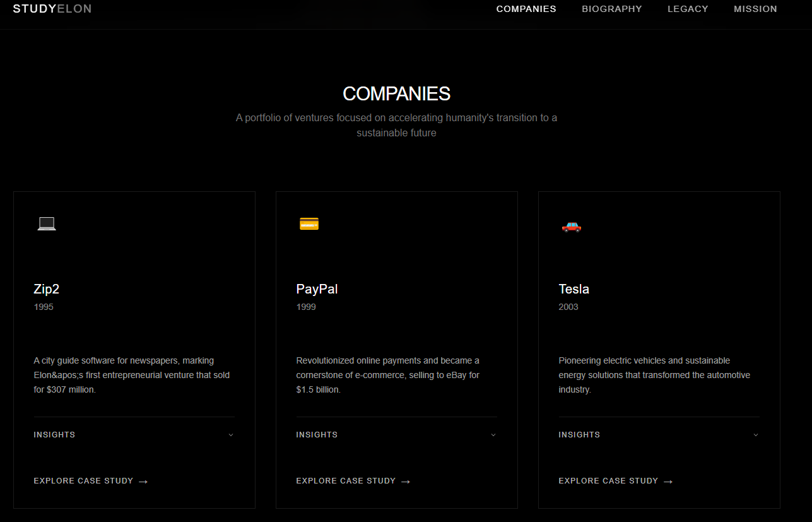This screenshot has width=812, height=522.
Task: Click the PayPal online payments description
Action: coord(388,375)
